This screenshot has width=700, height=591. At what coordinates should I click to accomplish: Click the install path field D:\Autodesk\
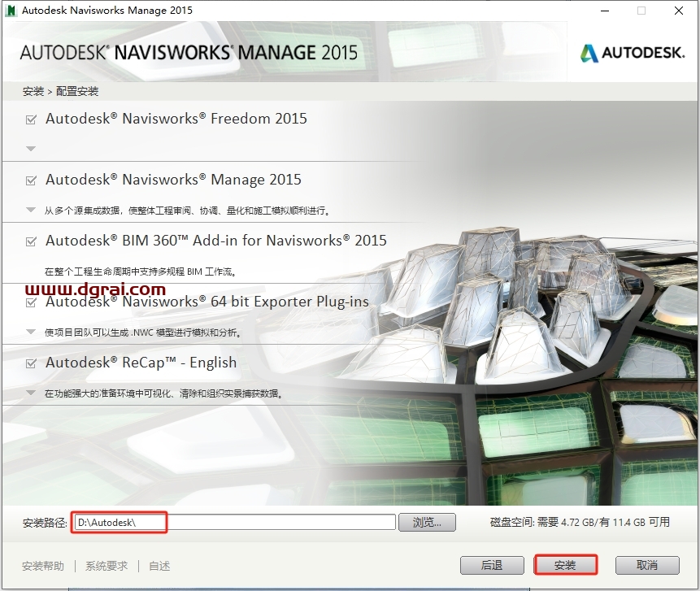[x=235, y=522]
